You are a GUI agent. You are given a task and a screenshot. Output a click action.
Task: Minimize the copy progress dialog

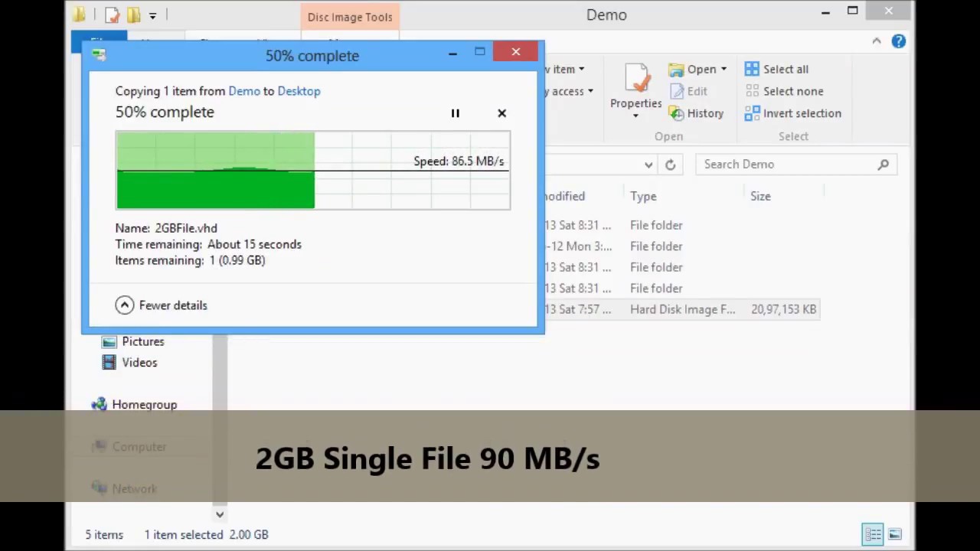point(452,53)
